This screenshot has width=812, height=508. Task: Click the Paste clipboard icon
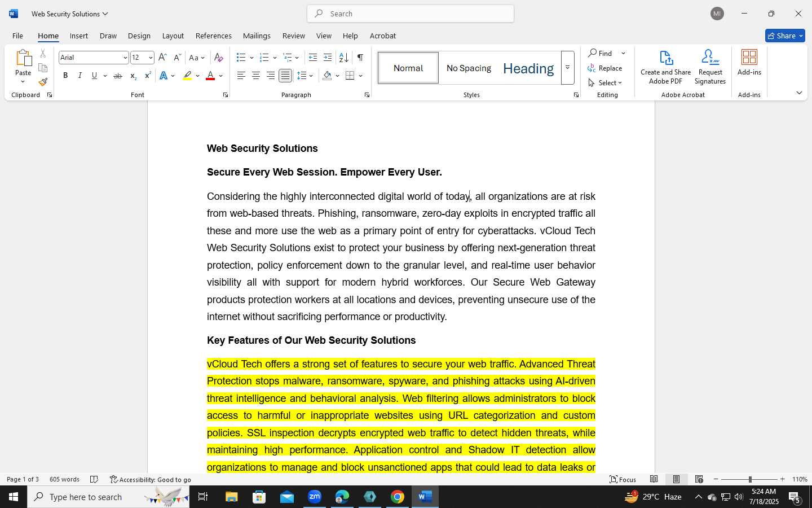(x=23, y=58)
